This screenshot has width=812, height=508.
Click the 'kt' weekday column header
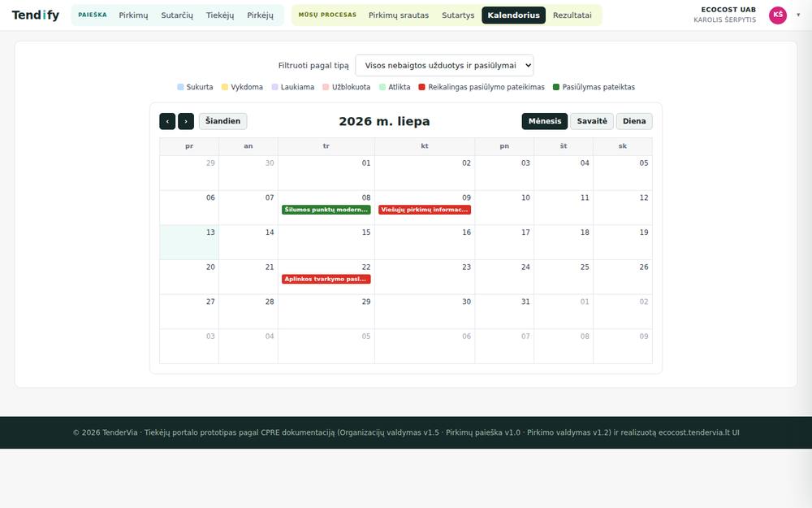(x=425, y=146)
